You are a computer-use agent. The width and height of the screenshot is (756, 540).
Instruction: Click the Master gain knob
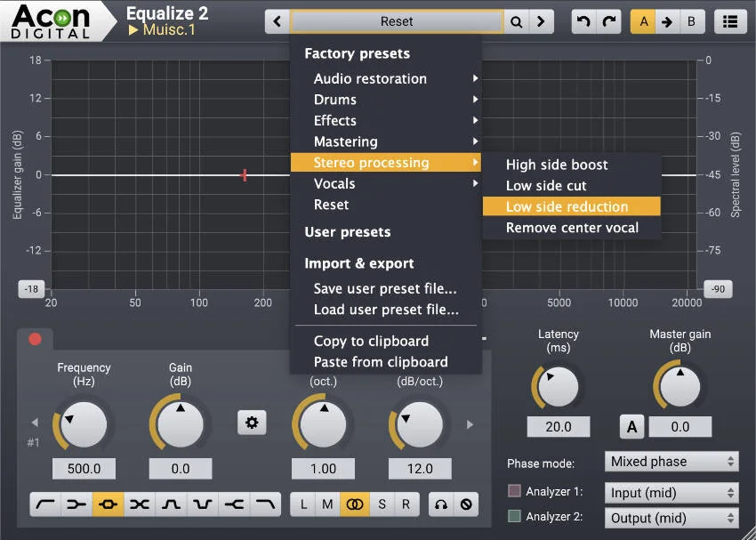(x=680, y=387)
